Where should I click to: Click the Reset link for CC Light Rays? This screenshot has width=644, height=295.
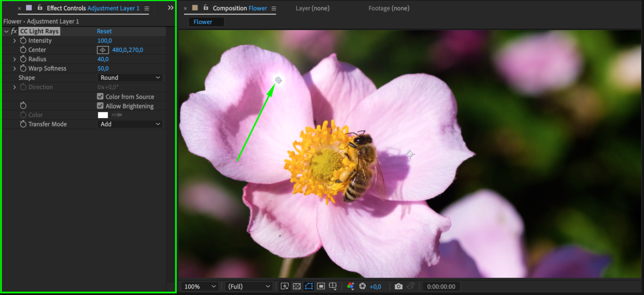(104, 31)
